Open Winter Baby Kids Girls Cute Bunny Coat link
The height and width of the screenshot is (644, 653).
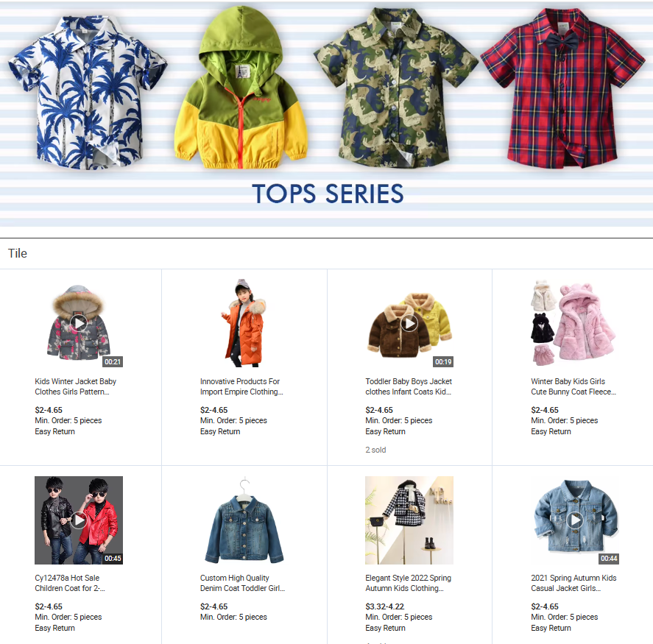coord(573,386)
